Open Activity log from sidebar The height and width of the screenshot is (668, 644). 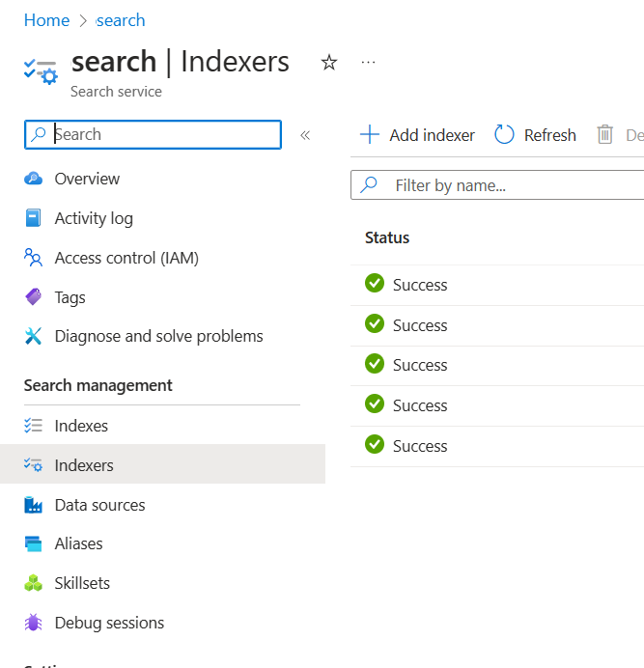[x=94, y=218]
